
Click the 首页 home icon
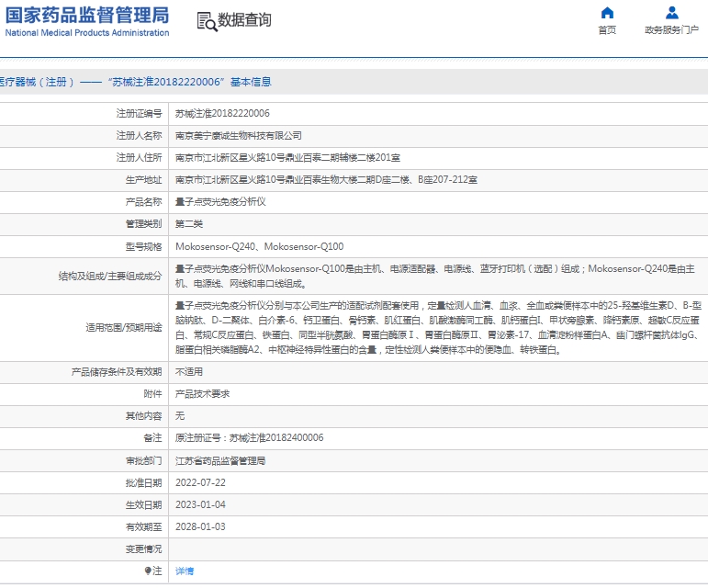click(x=607, y=13)
